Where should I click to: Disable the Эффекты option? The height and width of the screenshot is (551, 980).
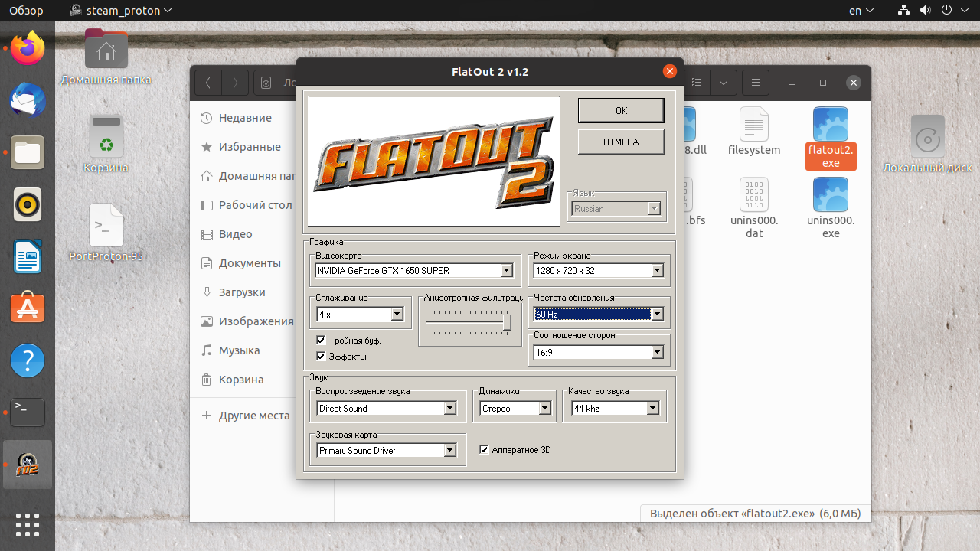tap(321, 356)
